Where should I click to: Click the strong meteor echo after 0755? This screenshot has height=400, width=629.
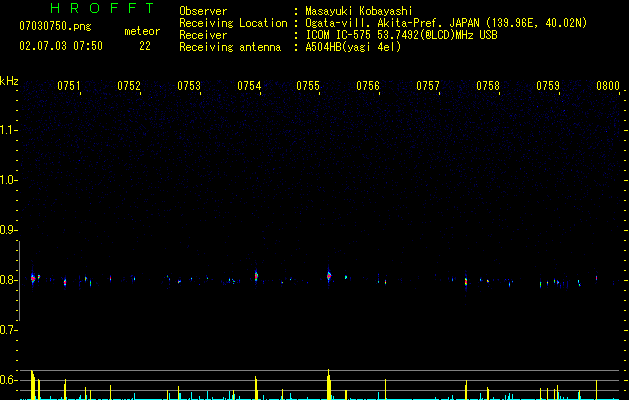tap(329, 276)
